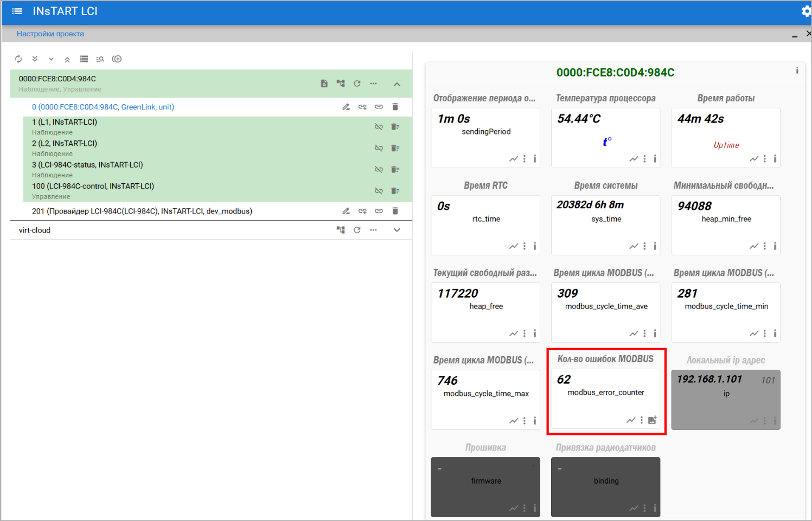Open info for the 0000:FCE8:C0D4:984C dashboard panel
Image resolution: width=812 pixels, height=521 pixels.
point(797,70)
